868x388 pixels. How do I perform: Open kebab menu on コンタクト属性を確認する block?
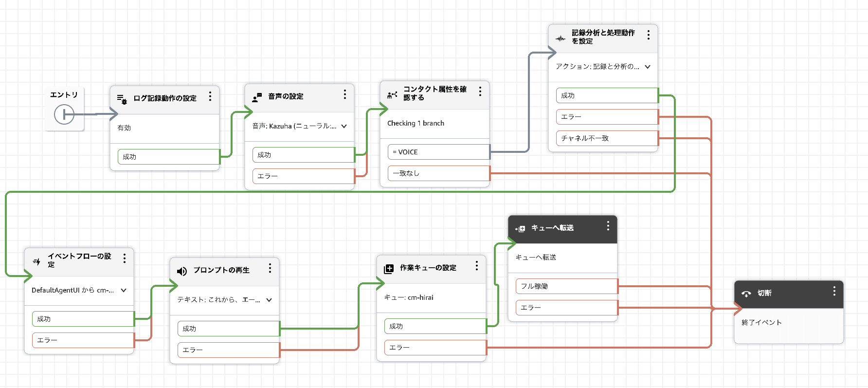480,92
